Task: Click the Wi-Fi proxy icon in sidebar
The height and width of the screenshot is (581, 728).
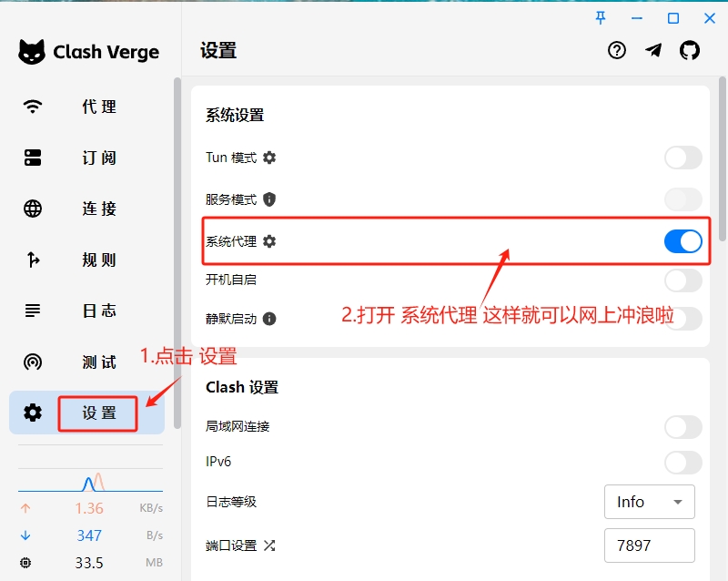Action: click(33, 107)
